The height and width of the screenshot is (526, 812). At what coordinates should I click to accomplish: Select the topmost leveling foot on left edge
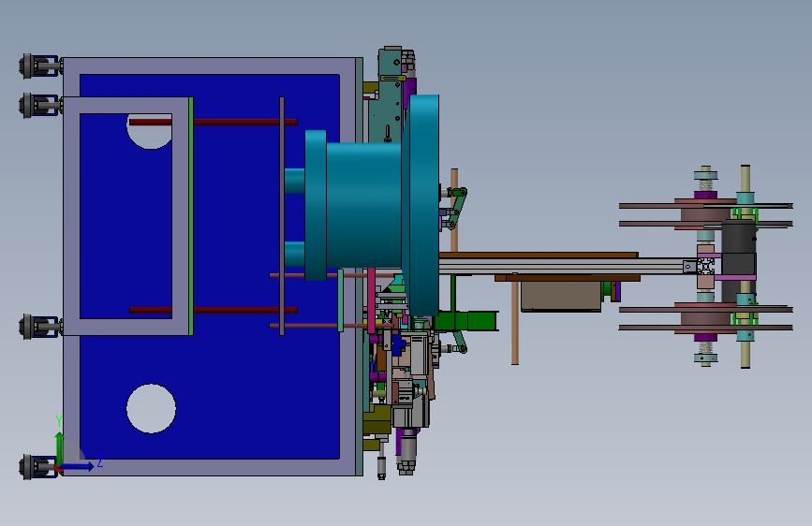pyautogui.click(x=40, y=66)
